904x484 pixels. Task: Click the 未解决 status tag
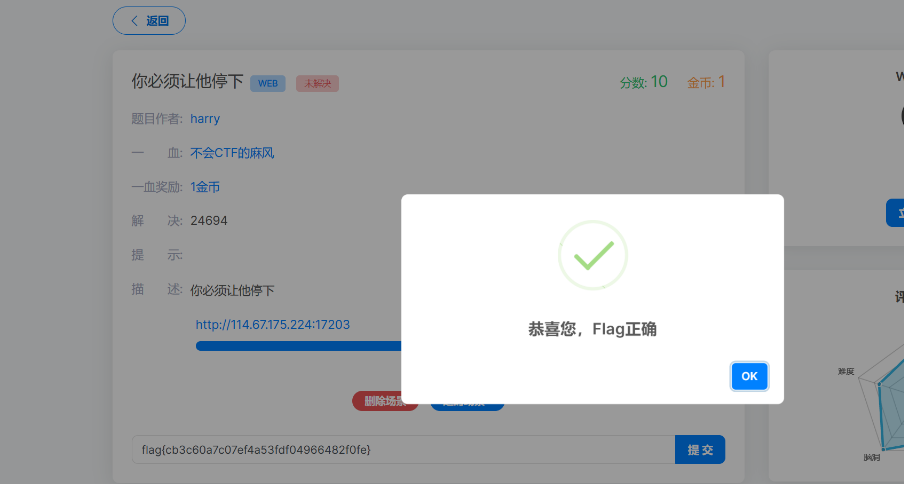(x=318, y=84)
